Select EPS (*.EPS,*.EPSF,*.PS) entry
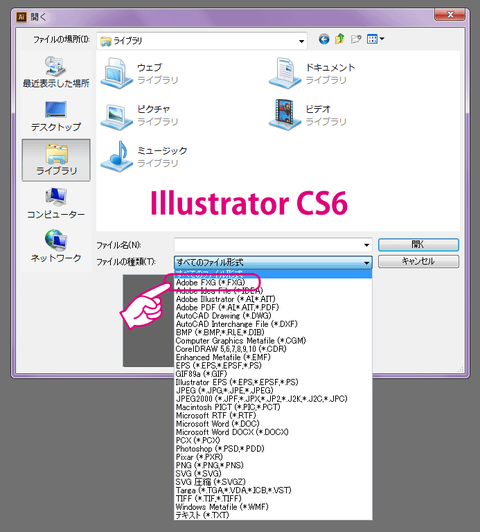Screen dimensions: 480x532 pyautogui.click(x=273, y=365)
